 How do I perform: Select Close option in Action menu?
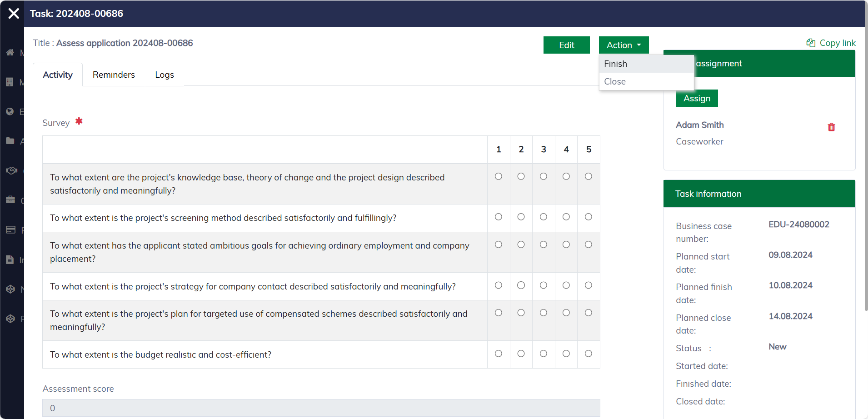click(615, 82)
